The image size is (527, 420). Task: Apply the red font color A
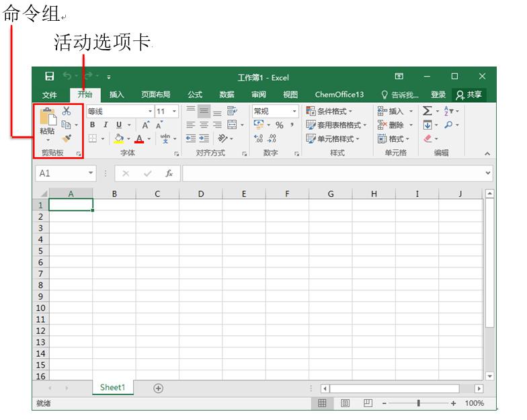coord(139,138)
